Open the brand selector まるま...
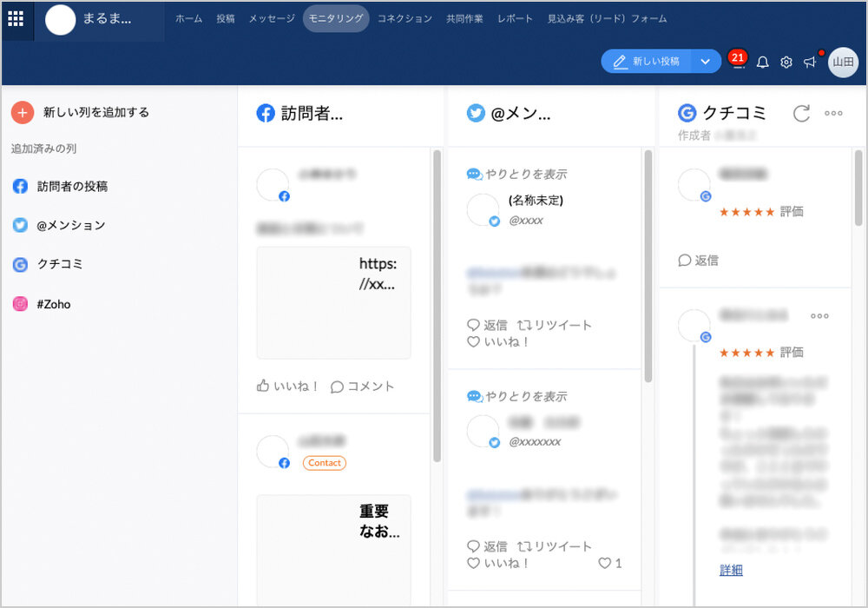Screen dimensions: 868x608 (x=100, y=21)
